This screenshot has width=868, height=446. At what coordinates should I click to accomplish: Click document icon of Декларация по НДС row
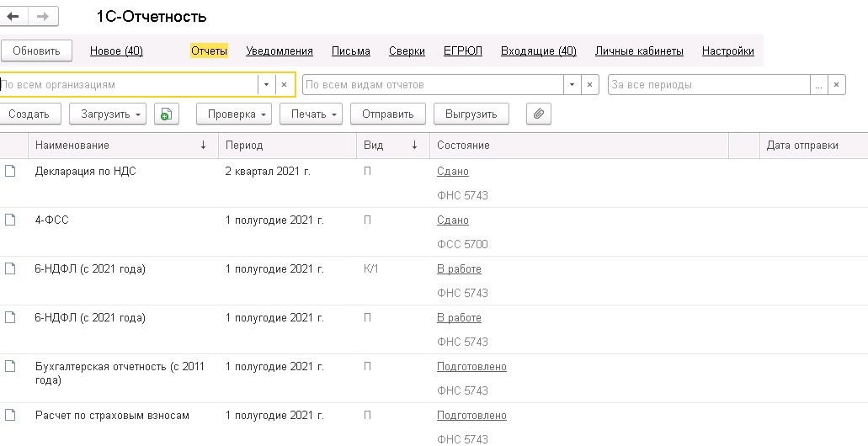(10, 172)
